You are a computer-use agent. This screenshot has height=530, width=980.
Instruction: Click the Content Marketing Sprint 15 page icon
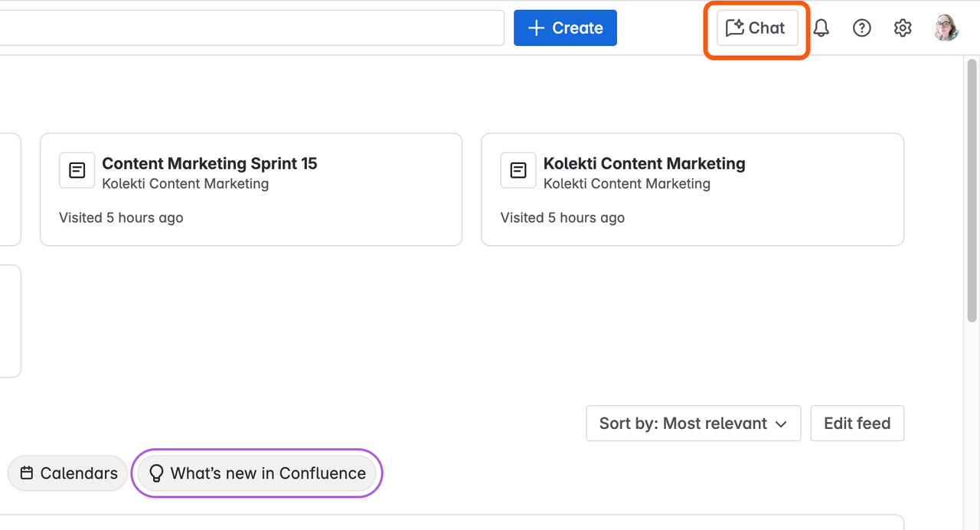[77, 170]
